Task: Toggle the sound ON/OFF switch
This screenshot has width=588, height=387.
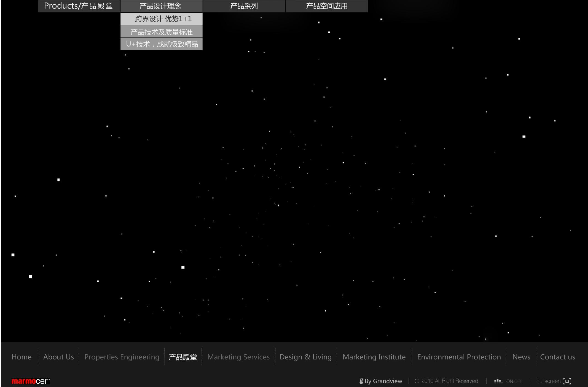Action: tap(514, 381)
